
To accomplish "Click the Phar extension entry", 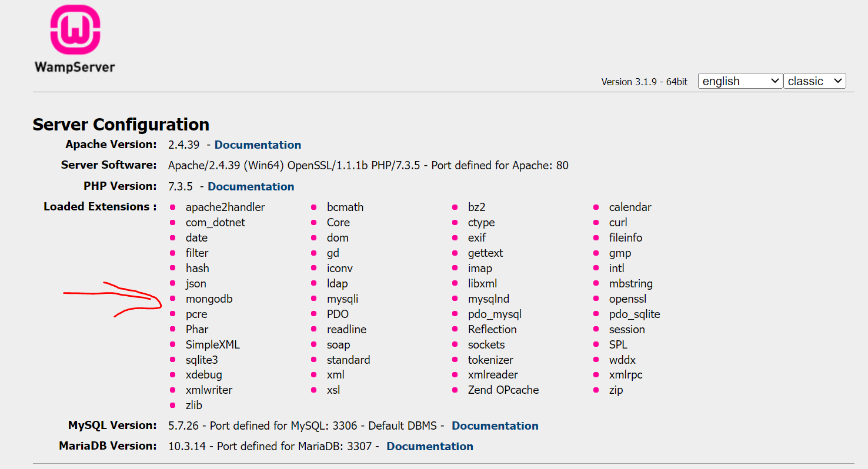I will 197,329.
